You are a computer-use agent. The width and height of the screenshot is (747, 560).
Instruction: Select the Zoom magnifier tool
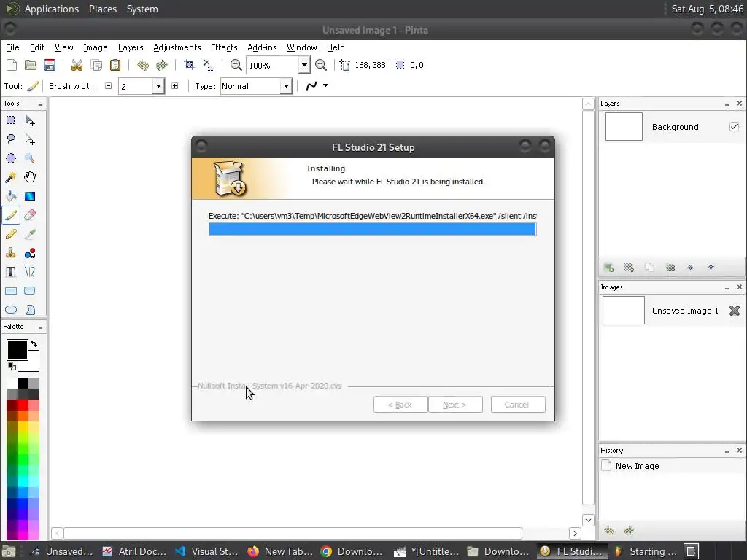tap(30, 158)
